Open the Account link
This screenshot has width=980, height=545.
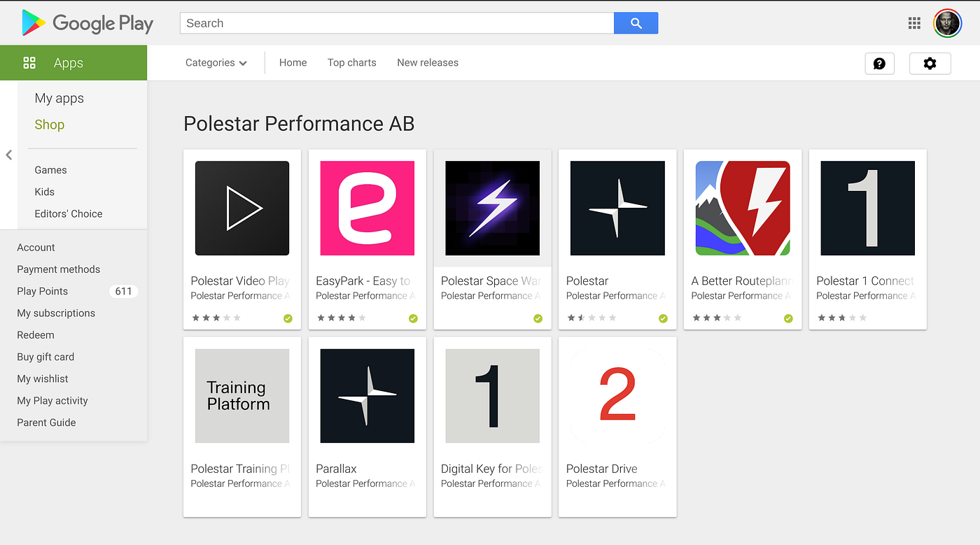pyautogui.click(x=36, y=248)
